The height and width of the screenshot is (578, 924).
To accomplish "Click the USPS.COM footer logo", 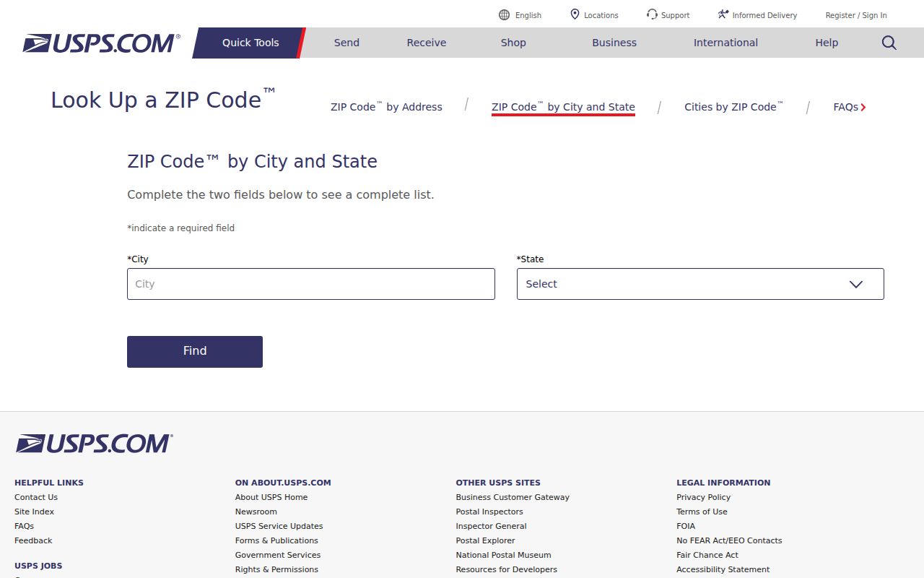I will (x=94, y=444).
